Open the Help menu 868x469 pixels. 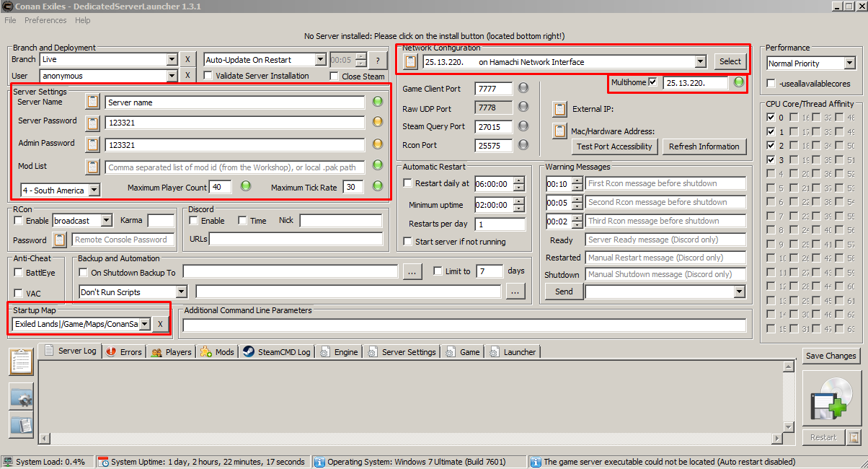click(83, 20)
